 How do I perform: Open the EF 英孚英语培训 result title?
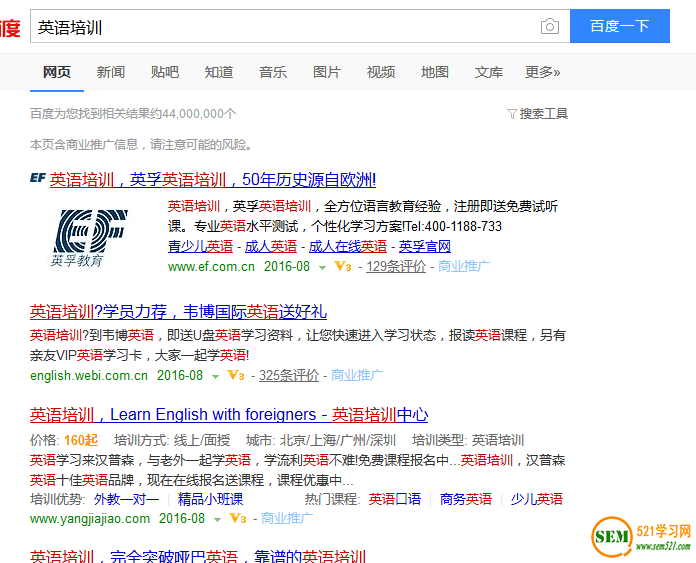pos(213,179)
